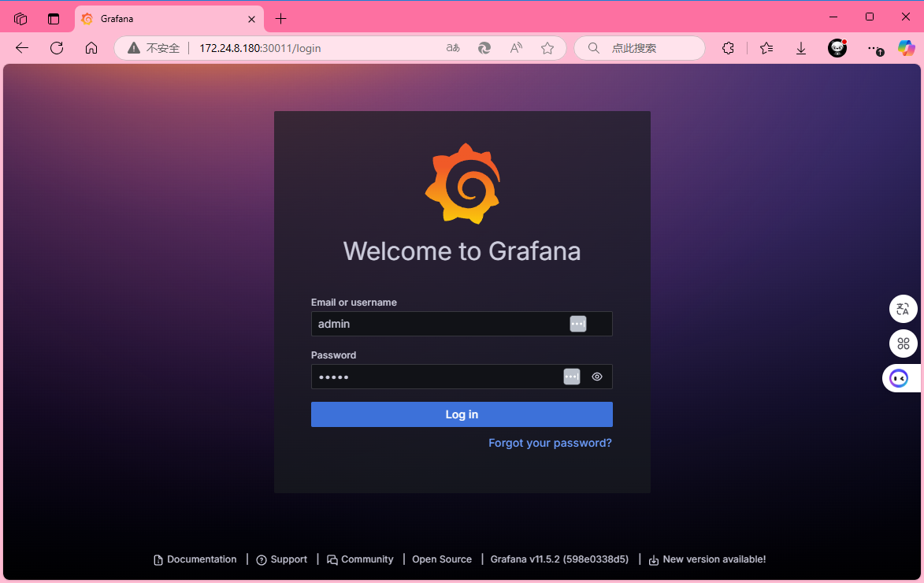This screenshot has width=924, height=583.
Task: Open the Forgot your password link
Action: point(550,443)
